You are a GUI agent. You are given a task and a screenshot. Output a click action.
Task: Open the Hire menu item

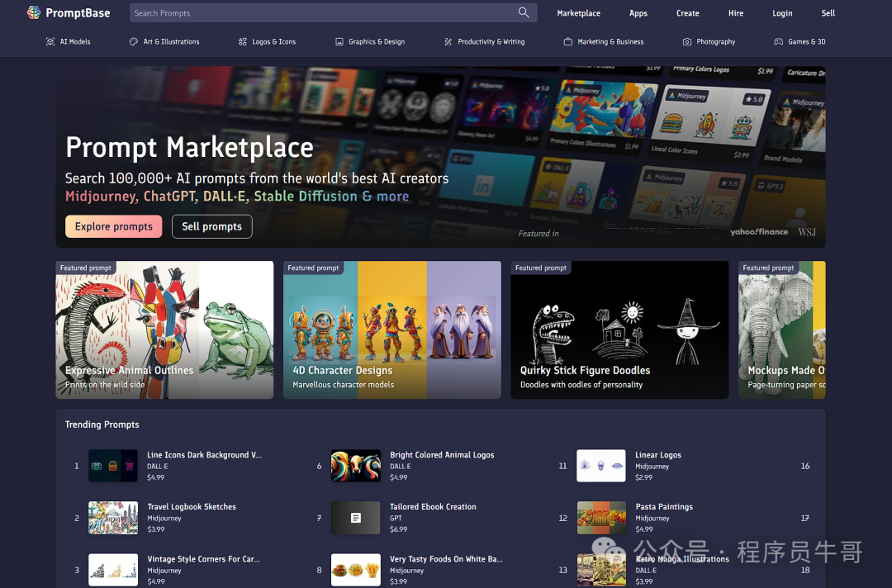(x=736, y=13)
